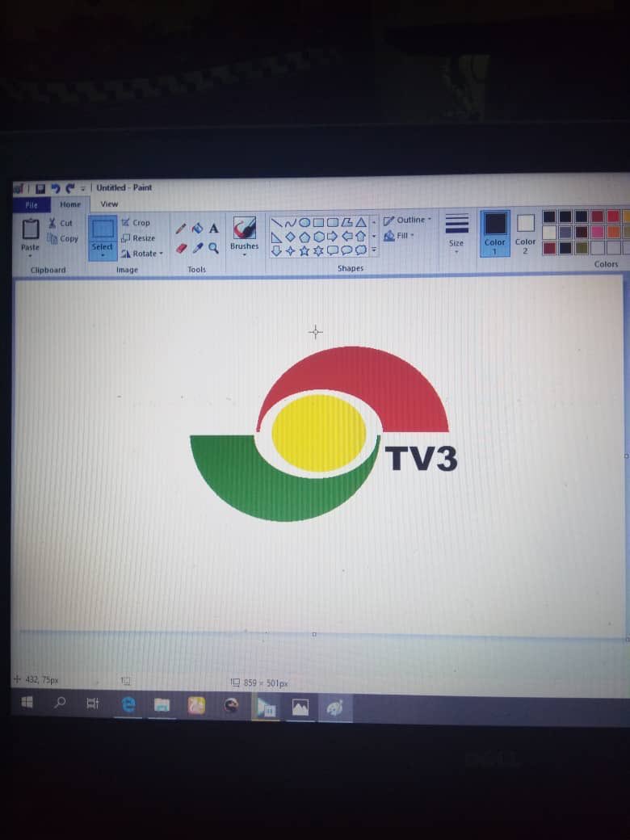This screenshot has width=630, height=840.
Task: Expand the Shapes gallery more arrow
Action: click(374, 250)
